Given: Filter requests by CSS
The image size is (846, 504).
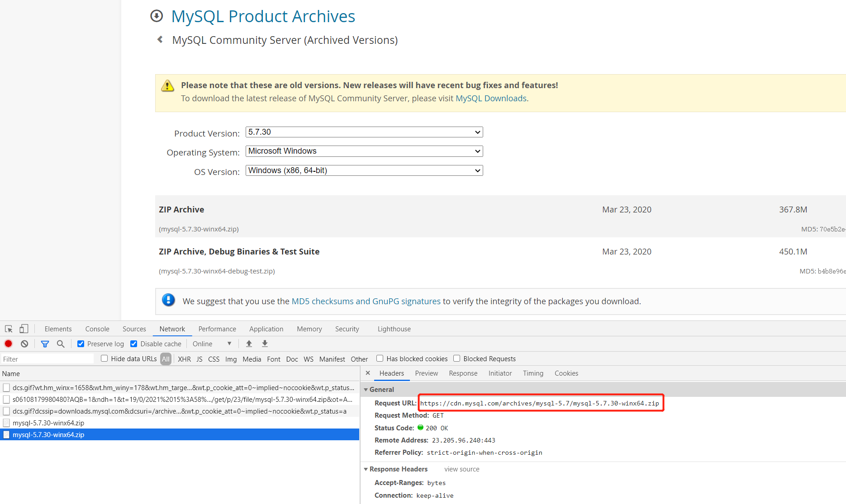Looking at the screenshot, I should (x=214, y=359).
